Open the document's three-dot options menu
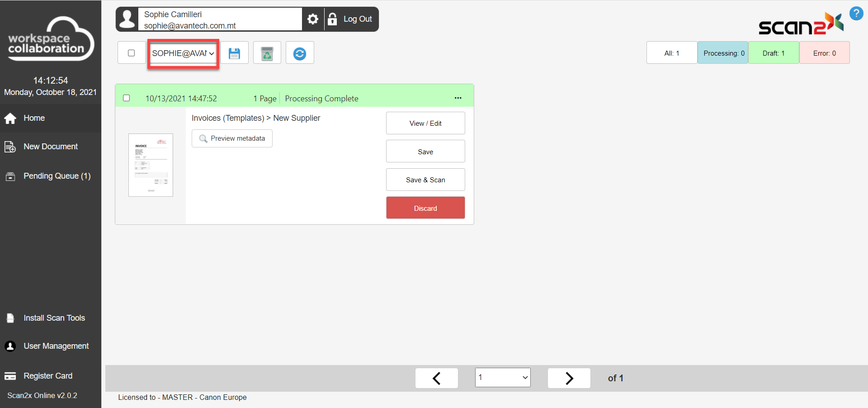 coord(458,98)
